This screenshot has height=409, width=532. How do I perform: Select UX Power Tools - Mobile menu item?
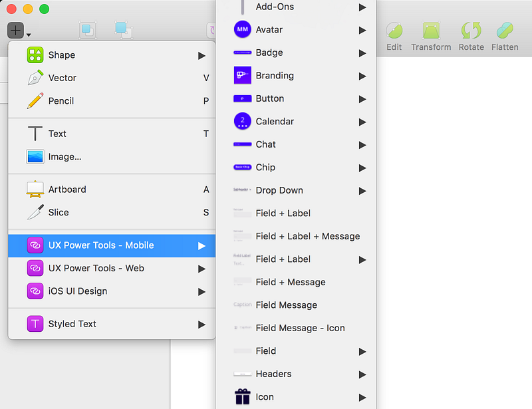112,245
